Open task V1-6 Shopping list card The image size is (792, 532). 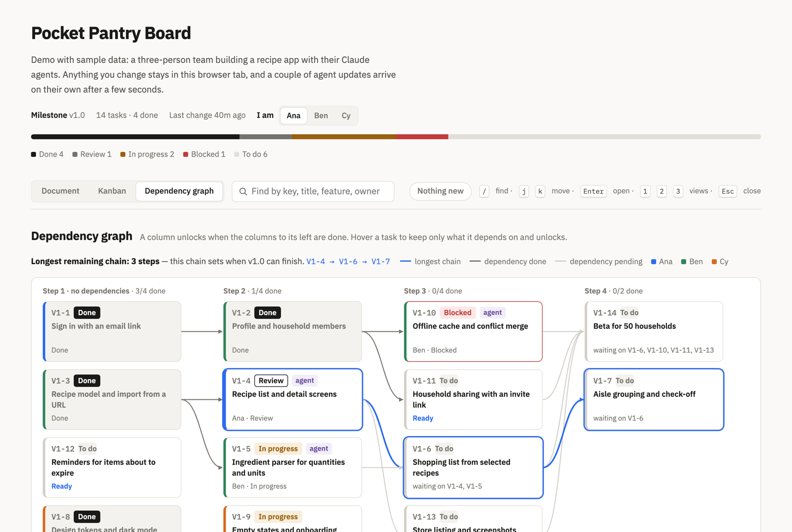point(473,468)
